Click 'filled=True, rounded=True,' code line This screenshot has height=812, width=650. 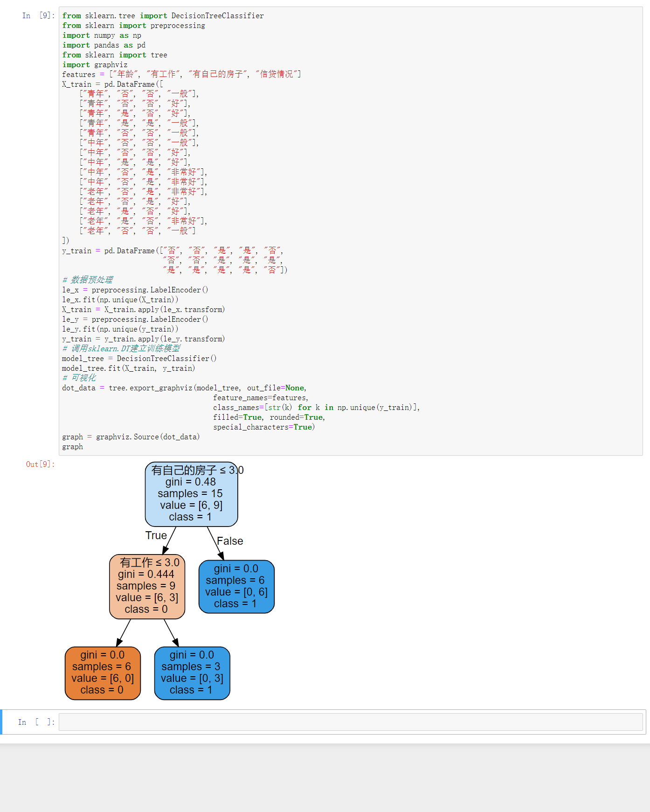(x=269, y=417)
